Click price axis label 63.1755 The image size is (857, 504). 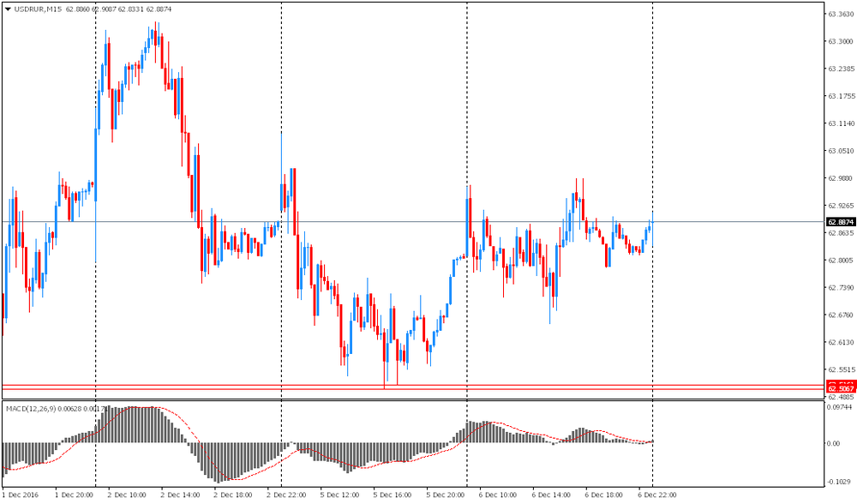[x=841, y=96]
